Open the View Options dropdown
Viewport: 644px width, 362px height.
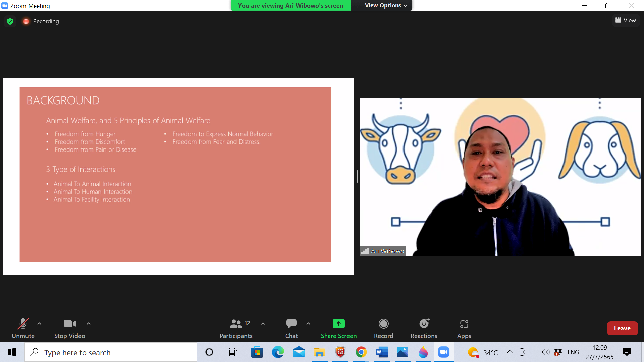385,5
